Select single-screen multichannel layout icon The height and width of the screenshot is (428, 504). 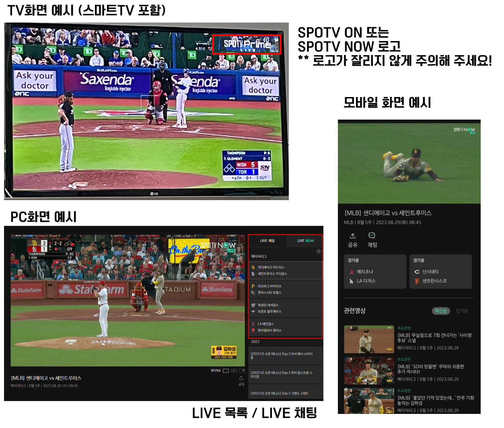pos(226,370)
